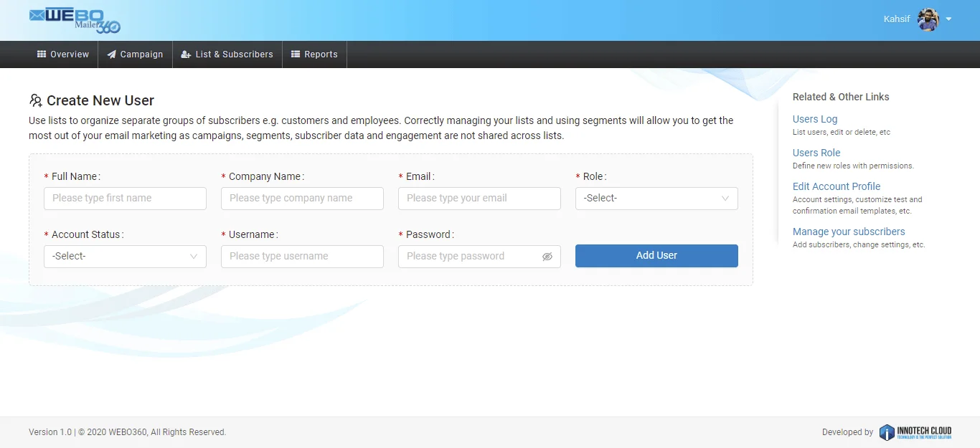This screenshot has width=980, height=448.
Task: Expand the Account Status dropdown
Action: click(125, 257)
